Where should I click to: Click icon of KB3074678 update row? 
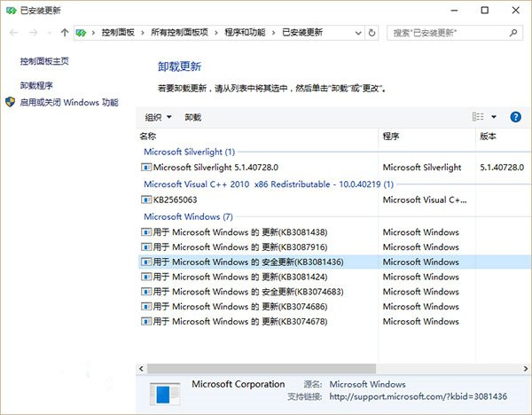(146, 321)
